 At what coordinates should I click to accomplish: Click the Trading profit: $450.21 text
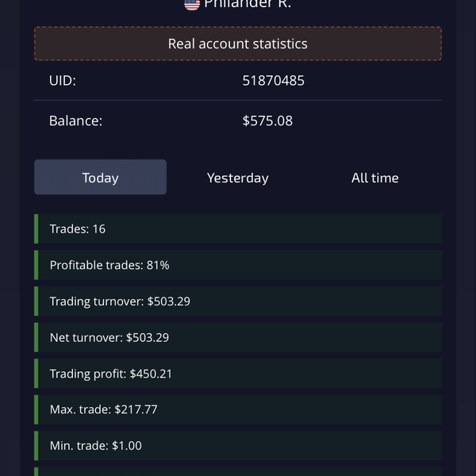point(111,374)
